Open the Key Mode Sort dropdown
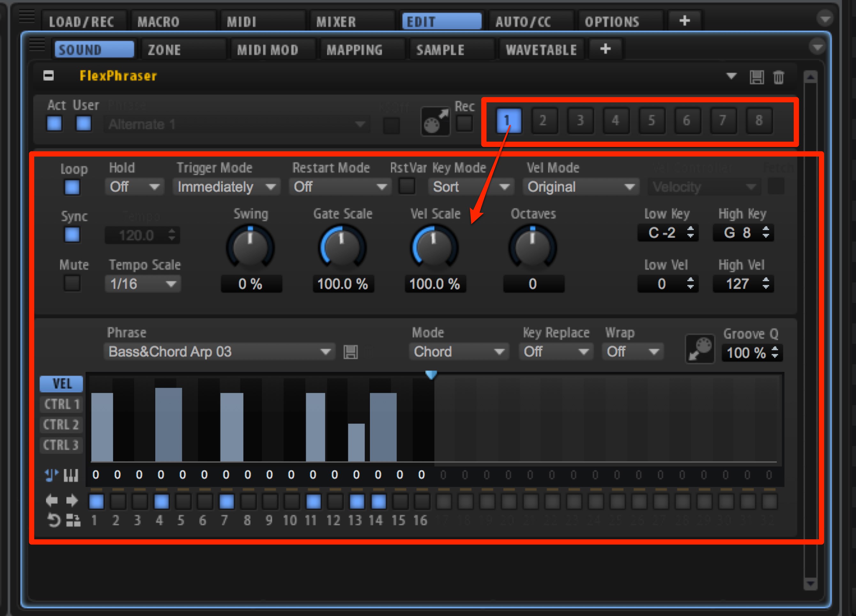 pyautogui.click(x=471, y=187)
